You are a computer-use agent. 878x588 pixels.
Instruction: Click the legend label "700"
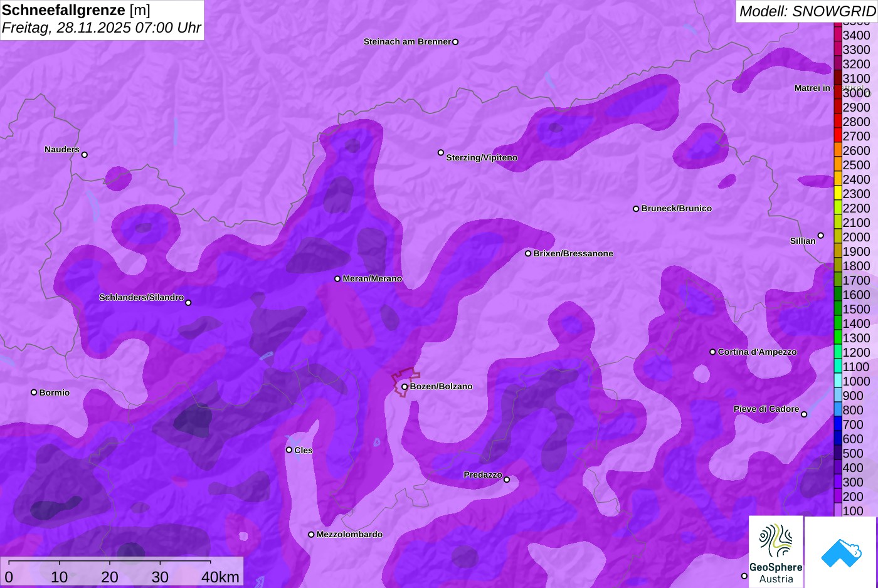[853, 424]
